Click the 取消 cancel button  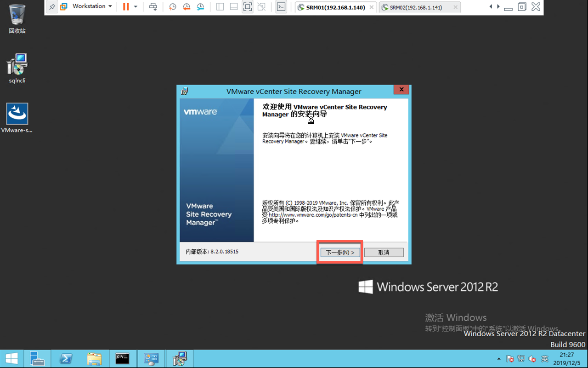tap(384, 253)
